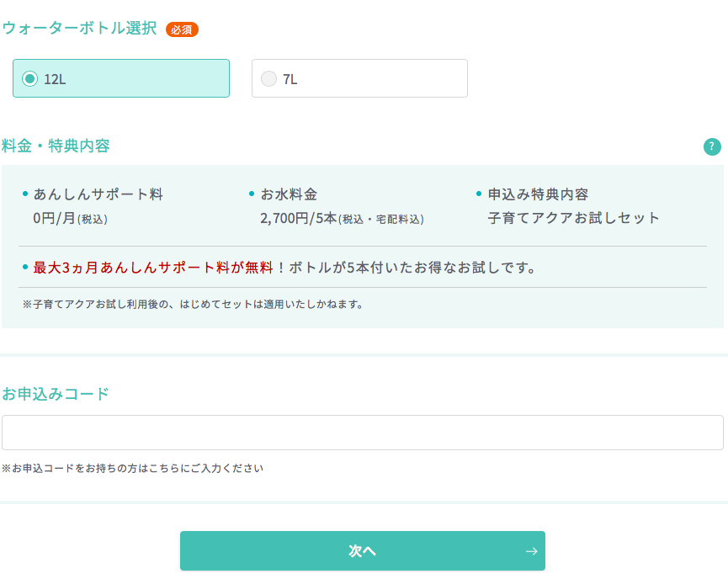
Task: Click the 子育てアクアお試しセット text
Action: (574, 218)
